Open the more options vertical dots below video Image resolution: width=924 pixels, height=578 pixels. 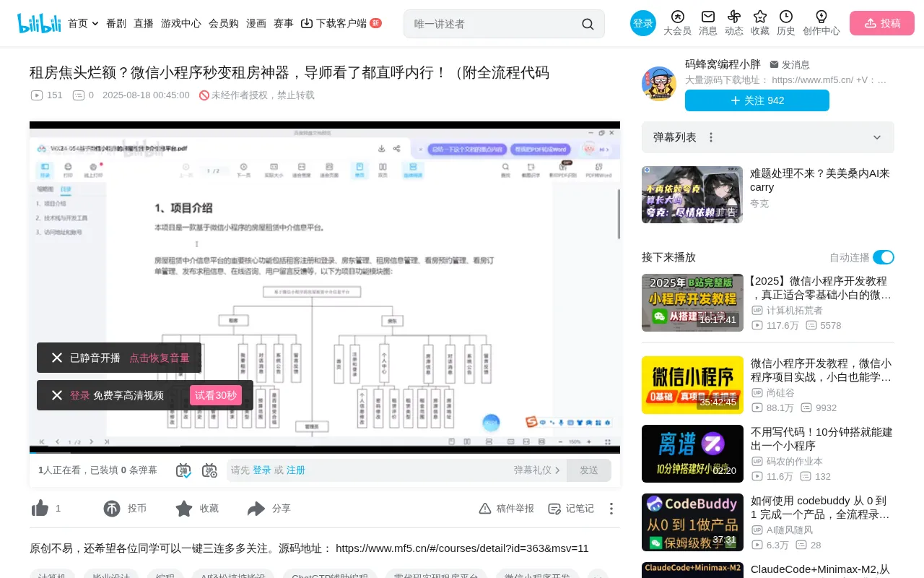pos(611,509)
